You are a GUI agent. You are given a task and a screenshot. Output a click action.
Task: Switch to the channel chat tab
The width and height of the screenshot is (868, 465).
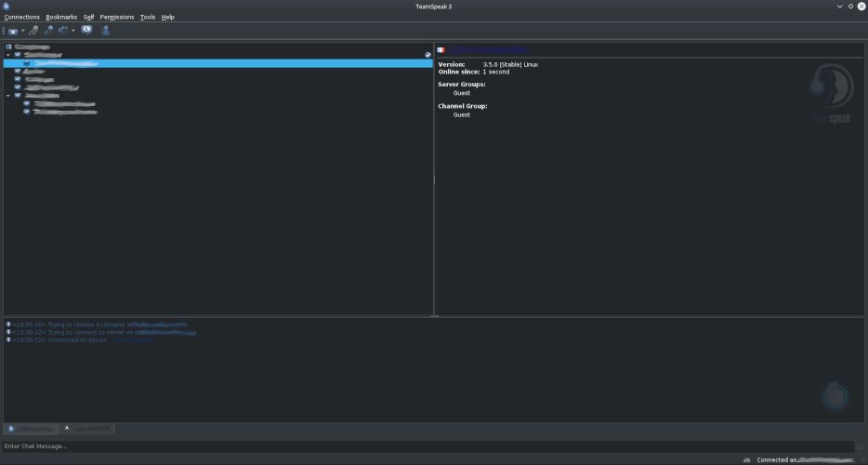87,429
